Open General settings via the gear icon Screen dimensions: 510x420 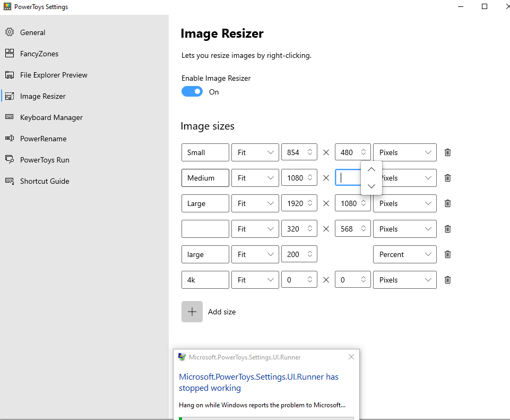click(x=10, y=32)
